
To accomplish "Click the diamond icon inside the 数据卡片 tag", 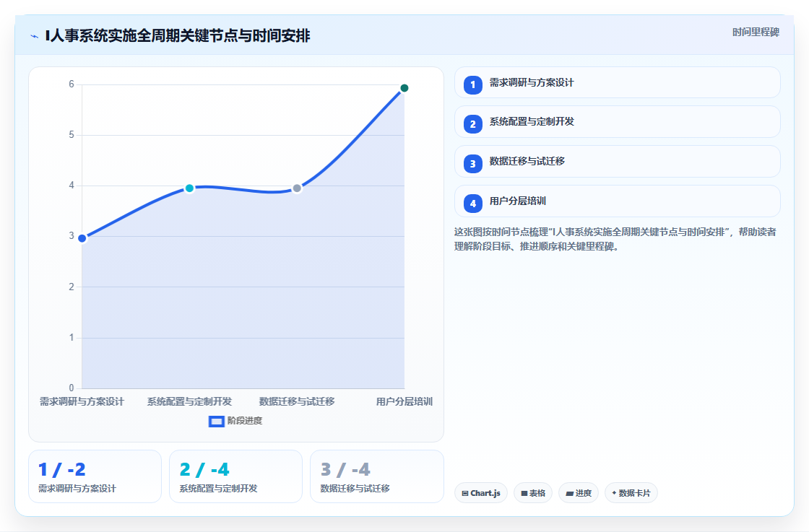I will (614, 493).
